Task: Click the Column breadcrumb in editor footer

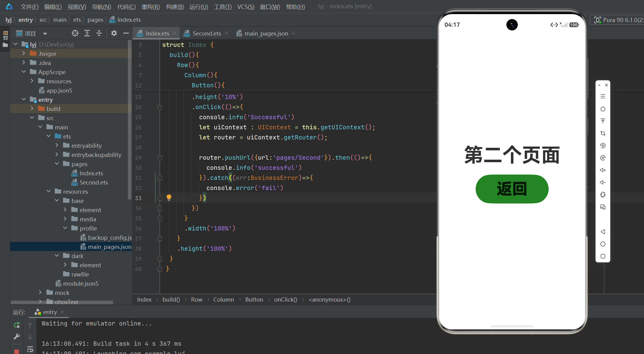Action: (x=224, y=299)
